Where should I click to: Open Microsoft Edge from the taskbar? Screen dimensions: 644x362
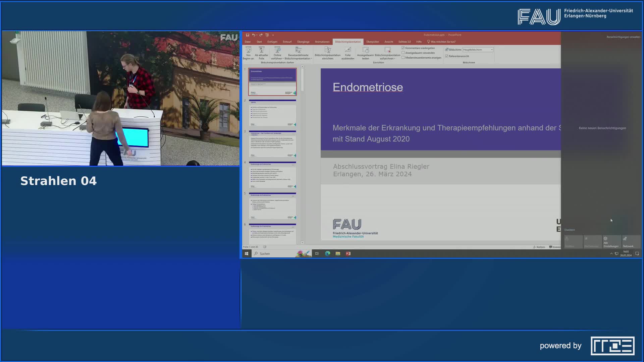click(x=327, y=254)
